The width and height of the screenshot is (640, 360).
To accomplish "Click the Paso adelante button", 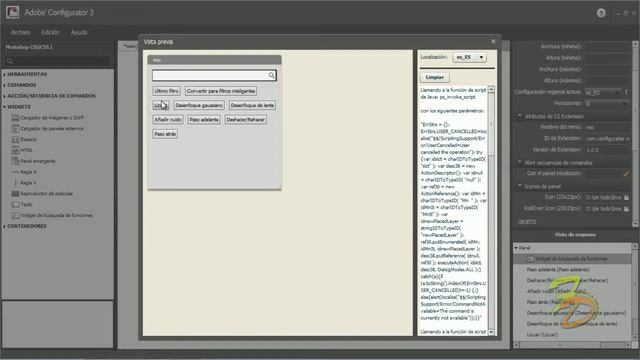I will [x=204, y=120].
